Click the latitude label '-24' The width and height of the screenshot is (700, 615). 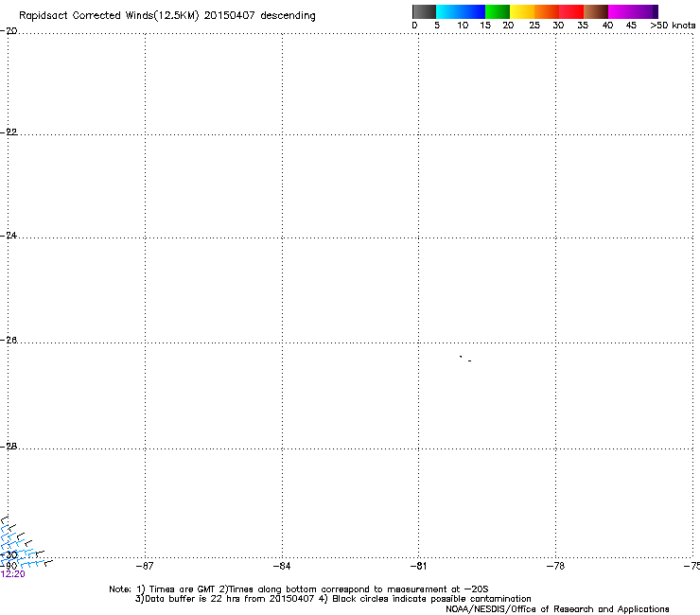pyautogui.click(x=9, y=235)
